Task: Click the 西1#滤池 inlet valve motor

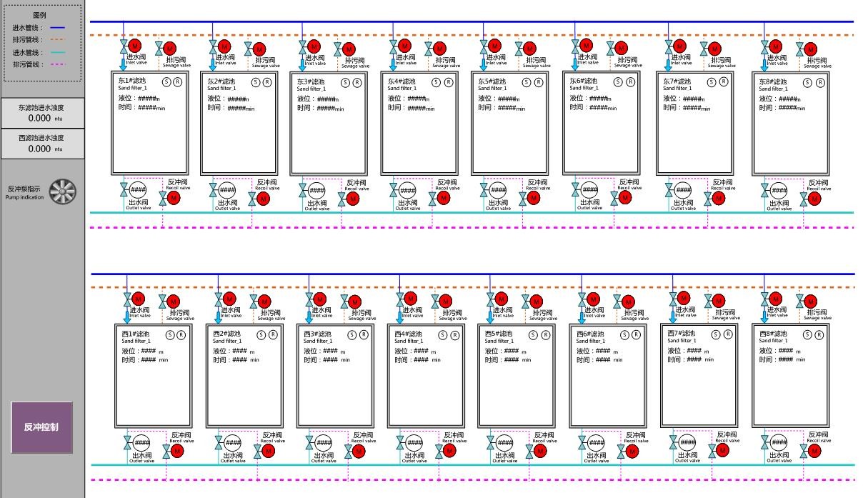Action: (139, 299)
